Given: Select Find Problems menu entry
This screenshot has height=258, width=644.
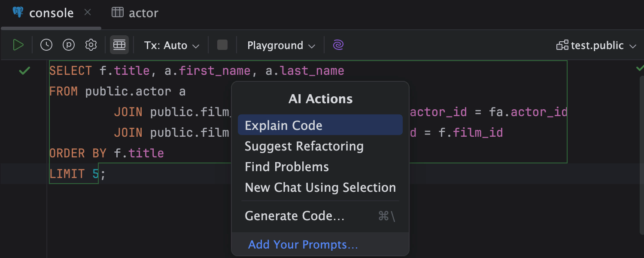Looking at the screenshot, I should click(x=287, y=167).
